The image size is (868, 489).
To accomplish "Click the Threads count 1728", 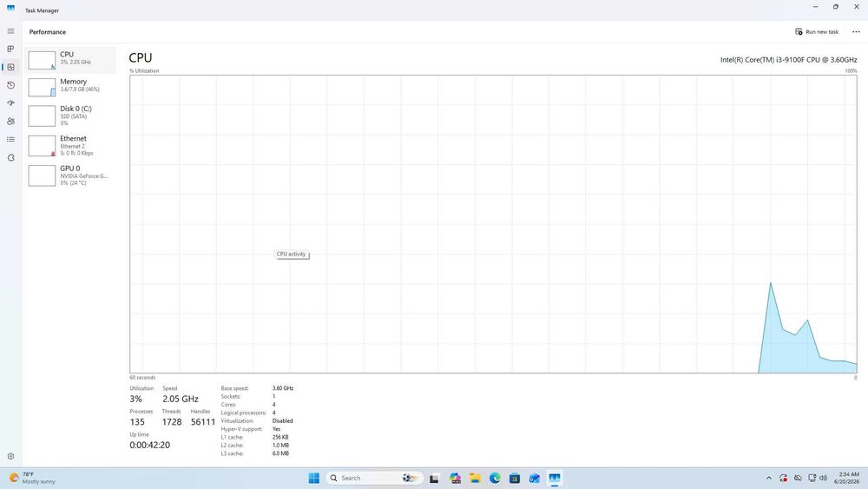I will click(172, 422).
